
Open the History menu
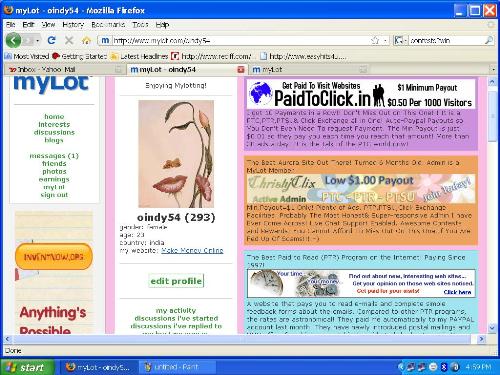73,24
